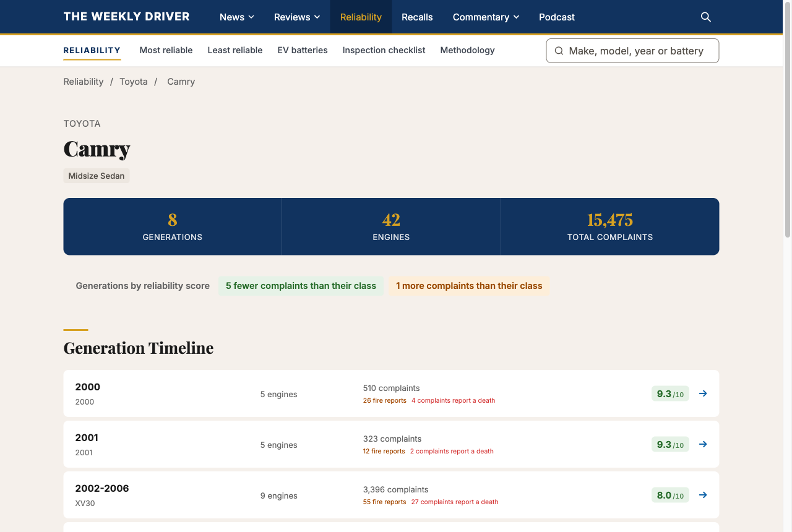
Task: Open the site search magnifier icon
Action: click(x=705, y=17)
